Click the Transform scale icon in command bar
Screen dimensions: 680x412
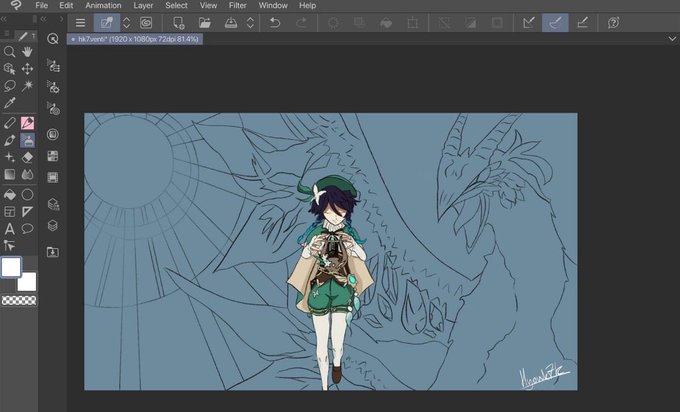(412, 23)
